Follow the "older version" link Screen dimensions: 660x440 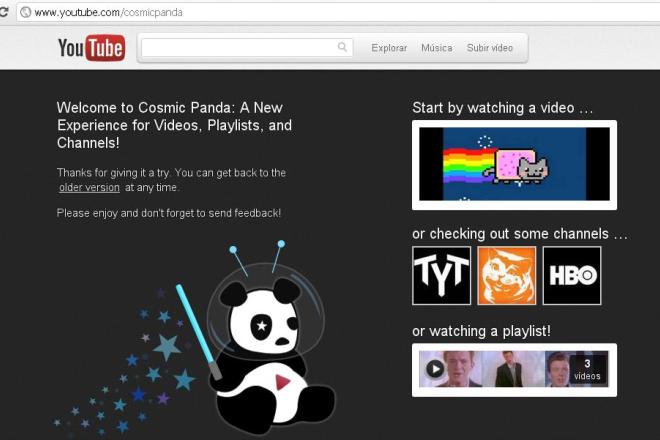[89, 187]
